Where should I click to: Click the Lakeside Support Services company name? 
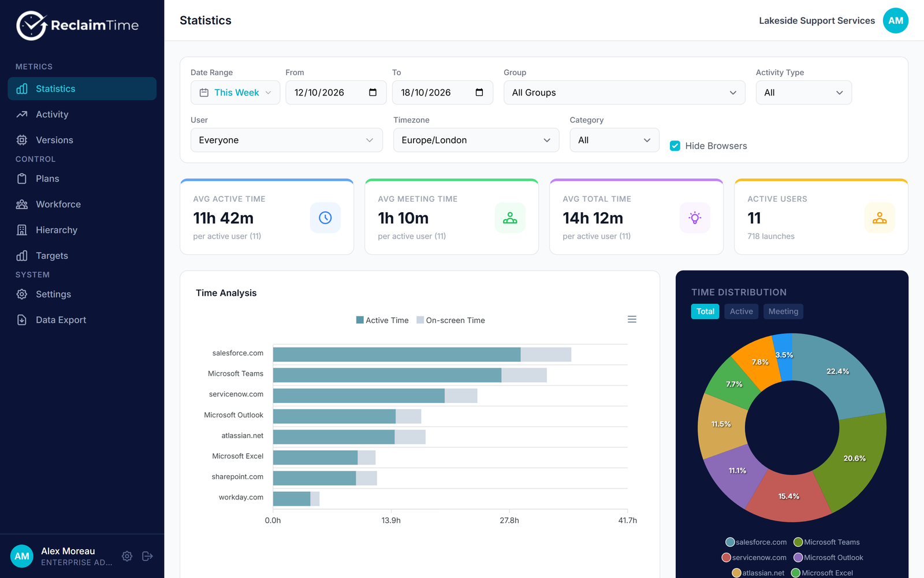coord(817,21)
